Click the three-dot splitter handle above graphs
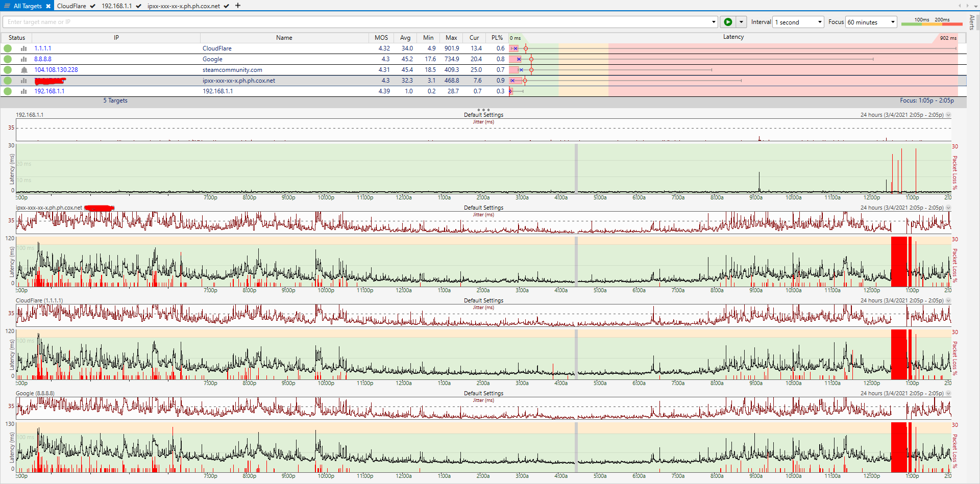980x484 pixels. (x=483, y=110)
